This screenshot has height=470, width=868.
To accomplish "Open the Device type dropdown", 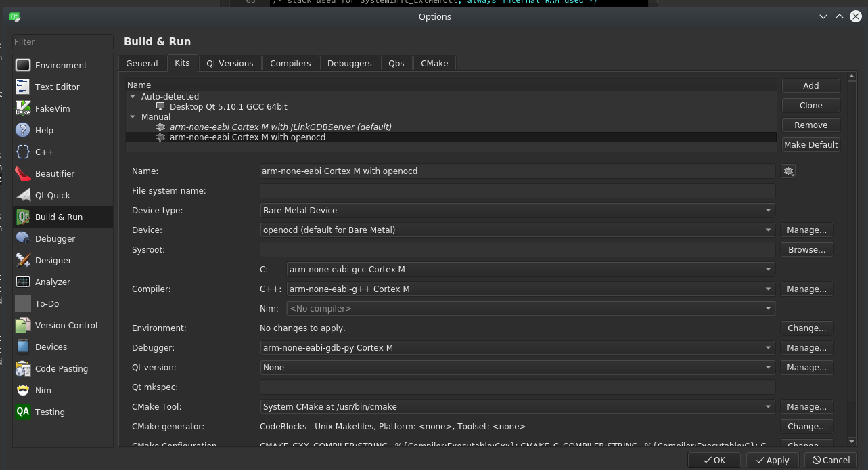I will [518, 211].
